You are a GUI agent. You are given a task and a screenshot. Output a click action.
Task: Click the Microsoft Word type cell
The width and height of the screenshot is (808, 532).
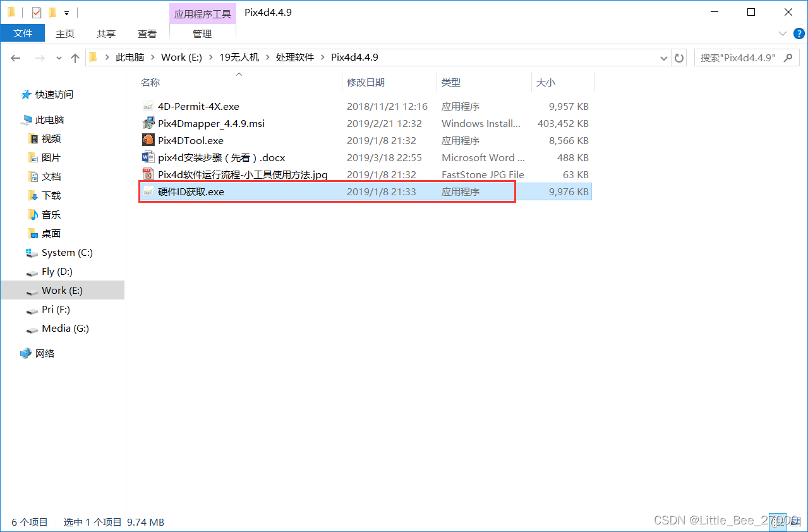pyautogui.click(x=483, y=157)
